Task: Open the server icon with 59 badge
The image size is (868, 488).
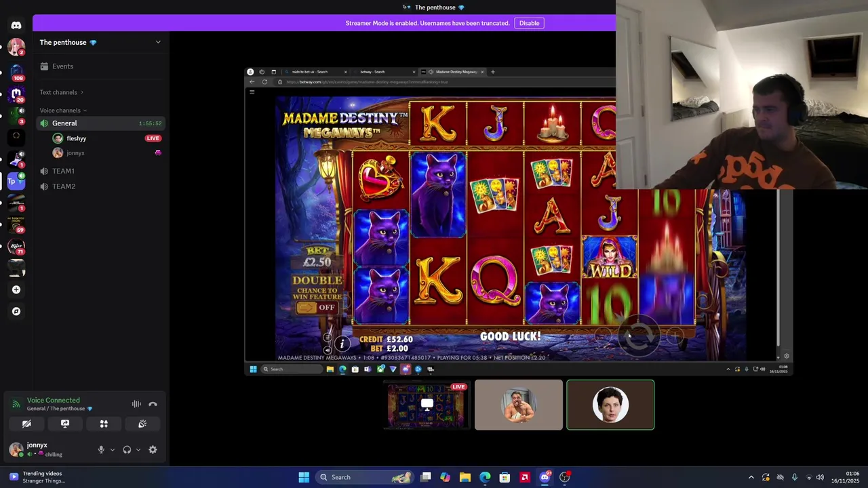Action: coord(16,224)
